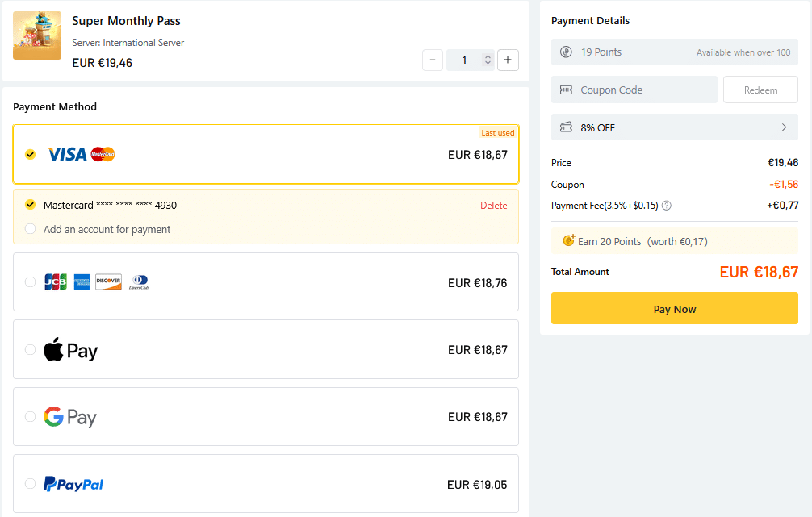Delete the saved Mastercard 4930
This screenshot has width=812, height=517.
pyautogui.click(x=493, y=206)
